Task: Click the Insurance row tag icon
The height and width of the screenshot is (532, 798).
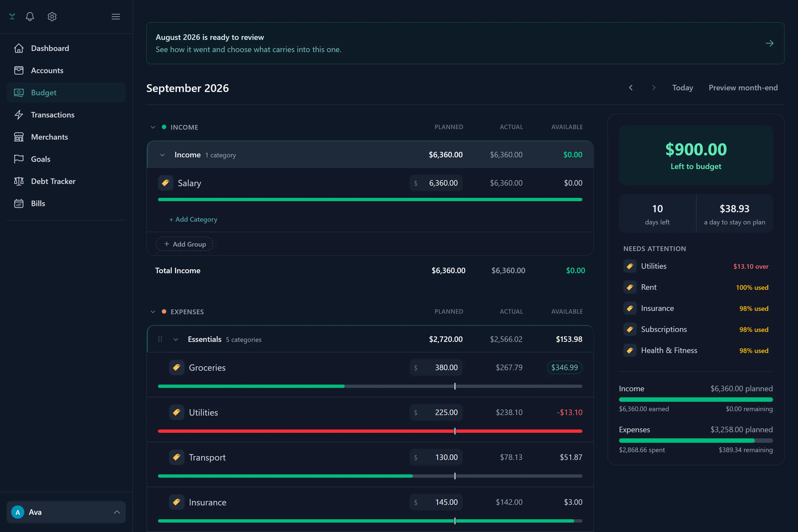Action: [177, 502]
